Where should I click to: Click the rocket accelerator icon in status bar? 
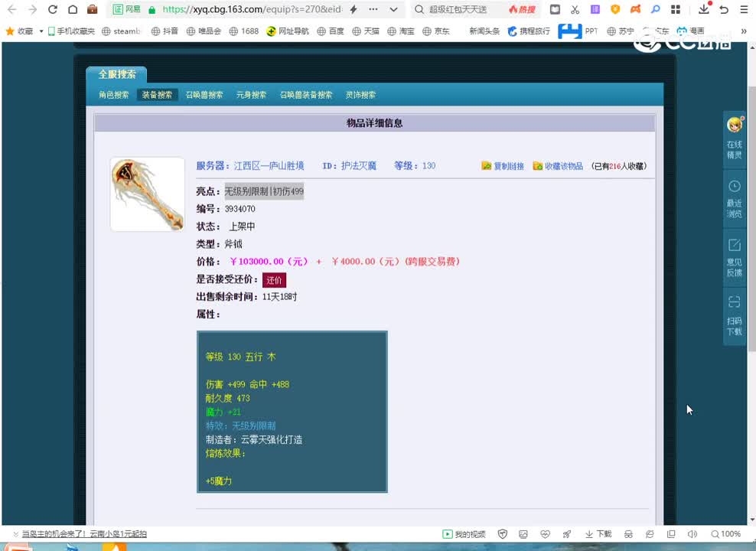point(566,533)
